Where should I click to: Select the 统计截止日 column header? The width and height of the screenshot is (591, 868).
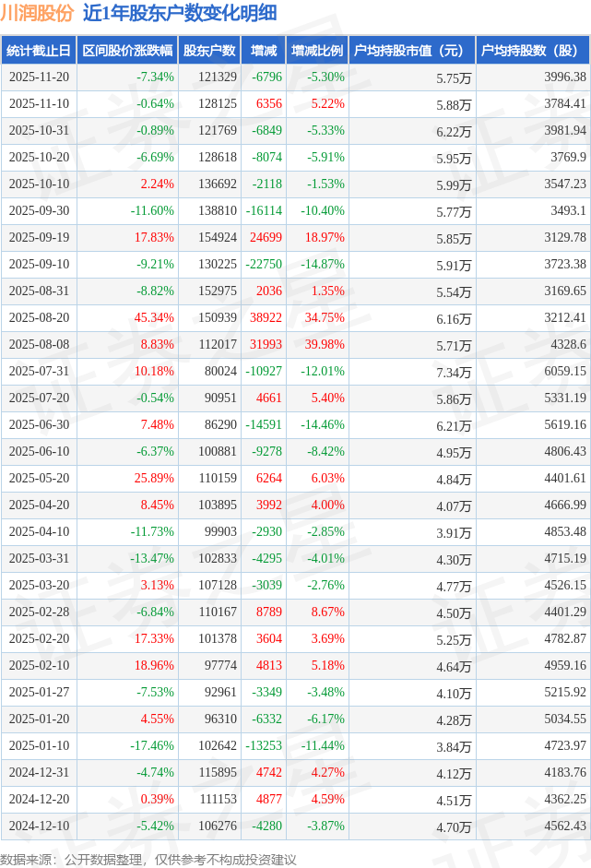[38, 51]
